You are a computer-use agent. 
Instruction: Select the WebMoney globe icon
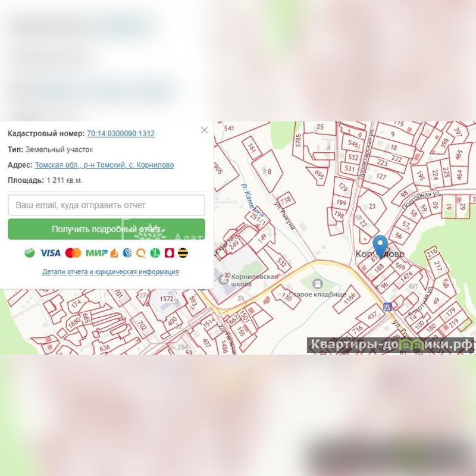pyautogui.click(x=127, y=253)
